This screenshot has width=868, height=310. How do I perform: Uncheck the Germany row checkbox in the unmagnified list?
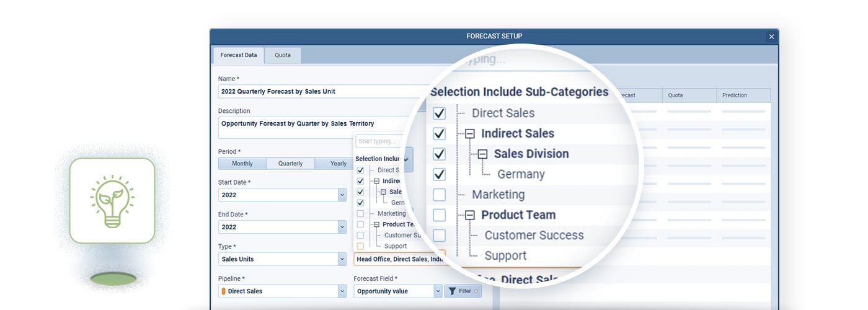(360, 203)
